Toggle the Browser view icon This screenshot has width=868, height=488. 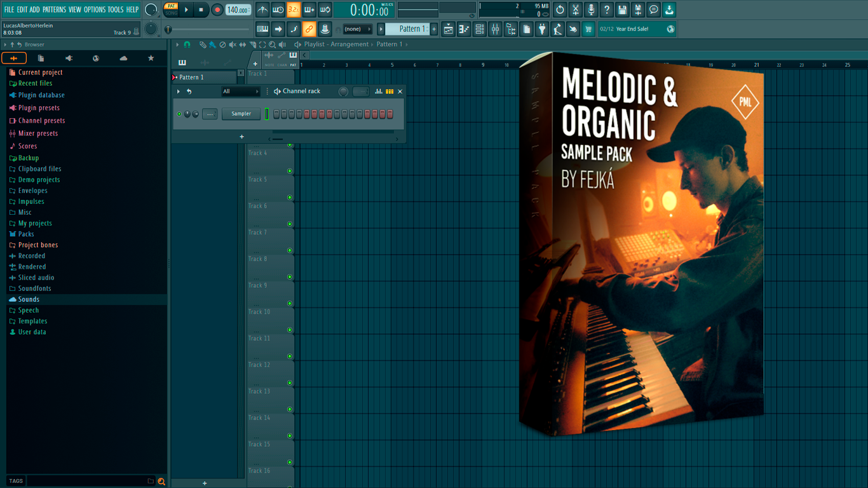tap(511, 29)
